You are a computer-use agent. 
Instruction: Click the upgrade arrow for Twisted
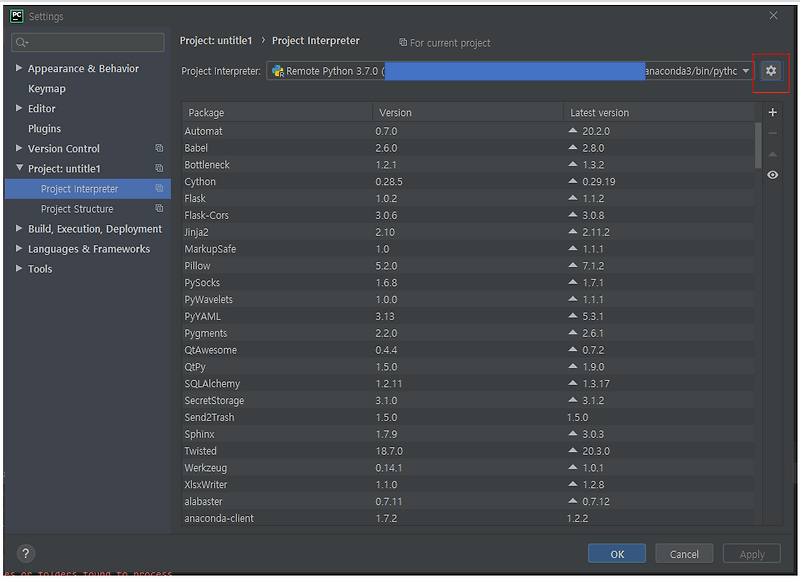(x=573, y=450)
